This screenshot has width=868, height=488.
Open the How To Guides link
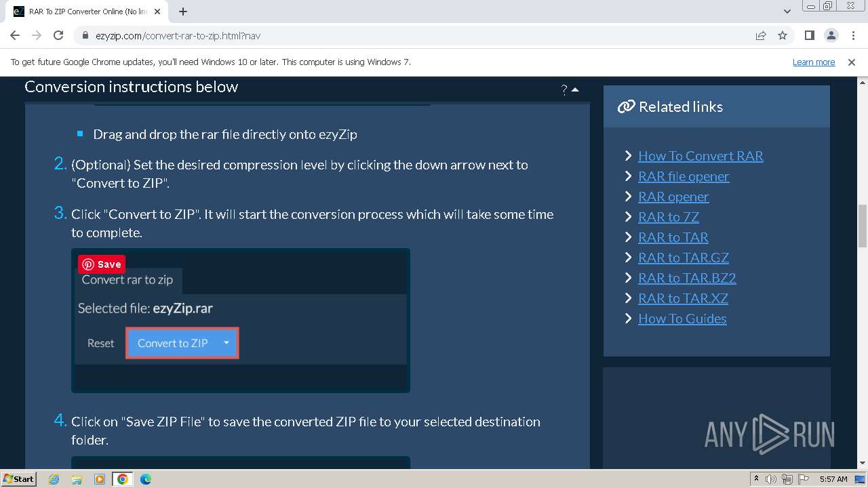pyautogui.click(x=682, y=319)
